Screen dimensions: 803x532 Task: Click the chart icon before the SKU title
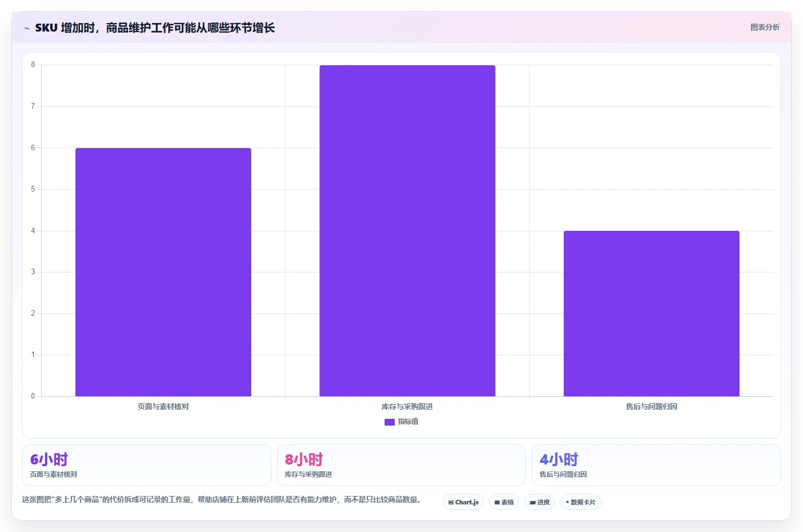(26, 28)
